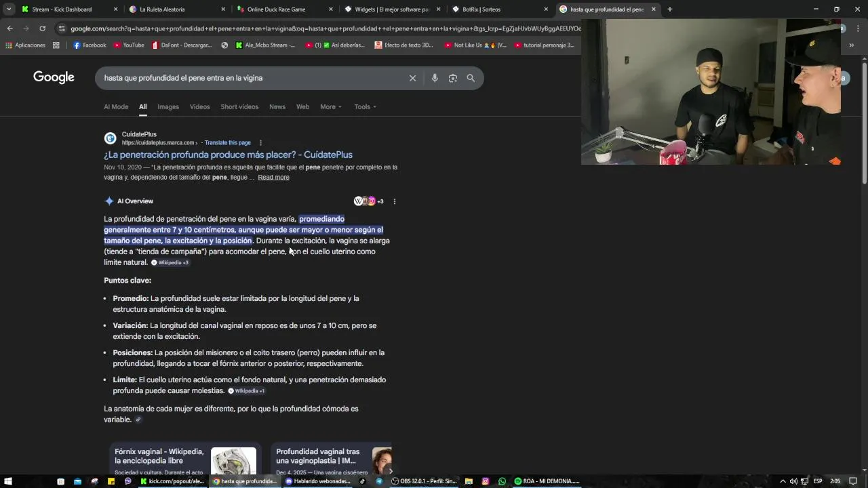
Task: Open the Spotify ROA - MI DEMONIA taskbar item
Action: click(547, 481)
